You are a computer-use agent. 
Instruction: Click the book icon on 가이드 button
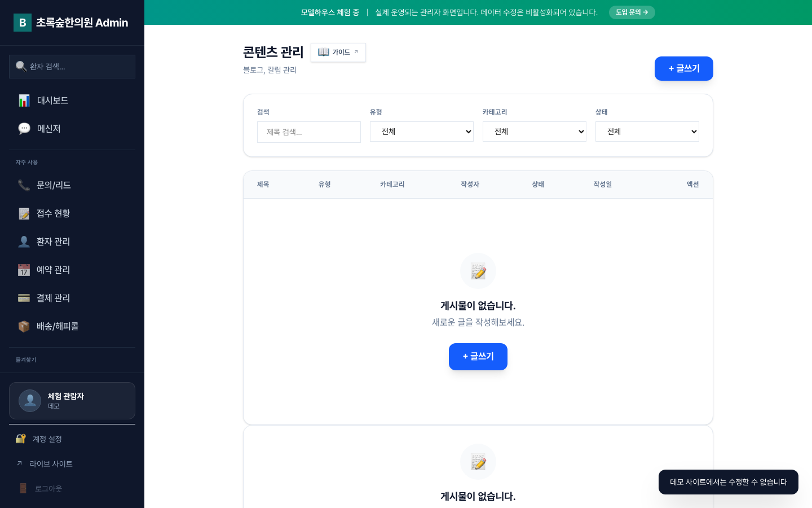324,52
